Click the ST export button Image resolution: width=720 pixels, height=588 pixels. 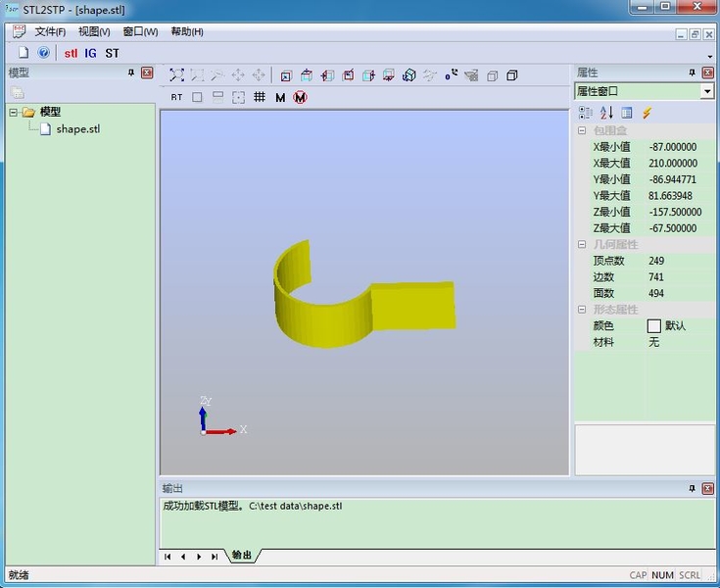[x=112, y=53]
